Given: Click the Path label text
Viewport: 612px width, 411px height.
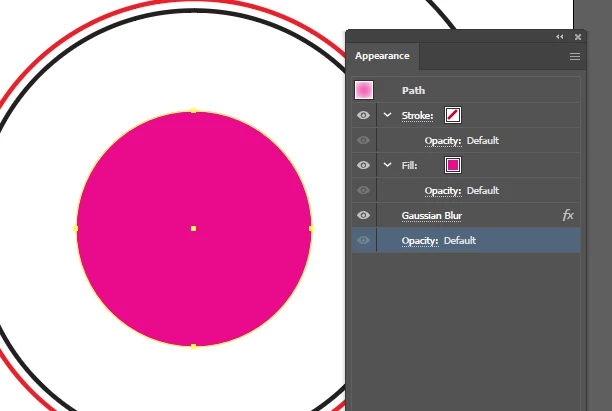Looking at the screenshot, I should coord(413,91).
